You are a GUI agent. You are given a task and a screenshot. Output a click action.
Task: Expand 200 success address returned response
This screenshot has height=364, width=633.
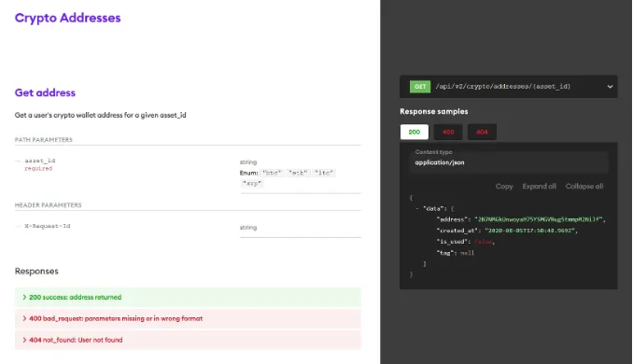click(188, 298)
